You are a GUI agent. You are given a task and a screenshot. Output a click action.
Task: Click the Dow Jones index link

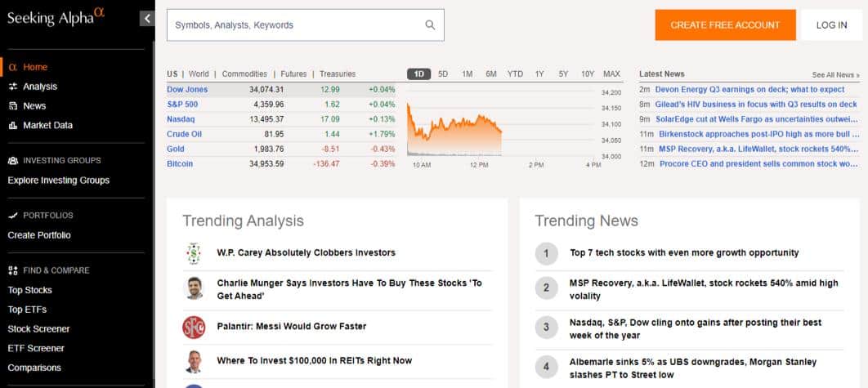(x=187, y=89)
